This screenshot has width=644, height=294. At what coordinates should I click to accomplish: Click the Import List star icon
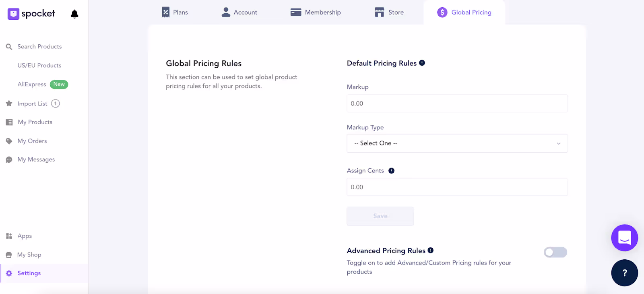point(9,103)
